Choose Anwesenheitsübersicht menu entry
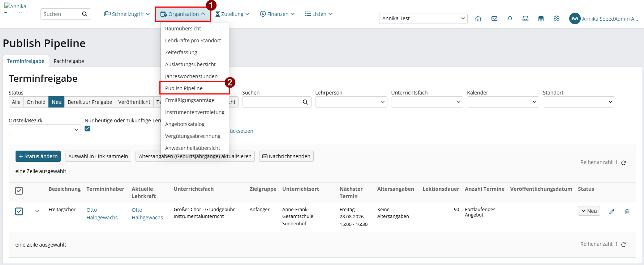Image resolution: width=644 pixels, height=265 pixels. [x=195, y=148]
